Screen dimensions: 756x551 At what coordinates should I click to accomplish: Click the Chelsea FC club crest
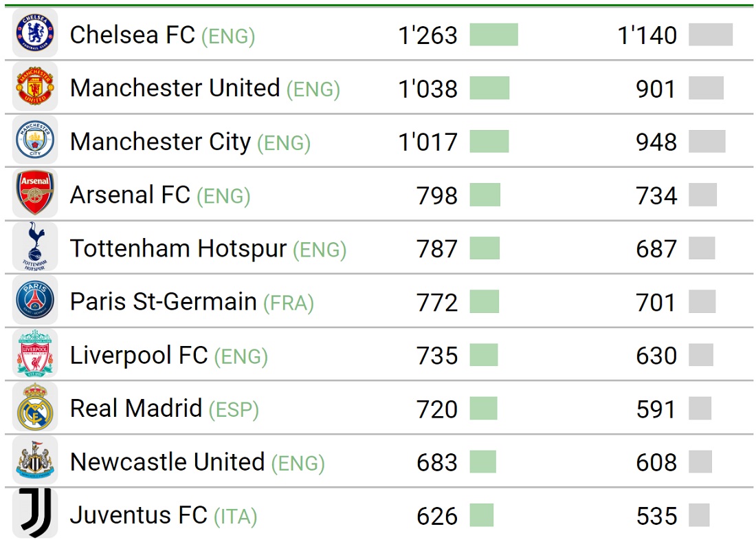pyautogui.click(x=35, y=33)
